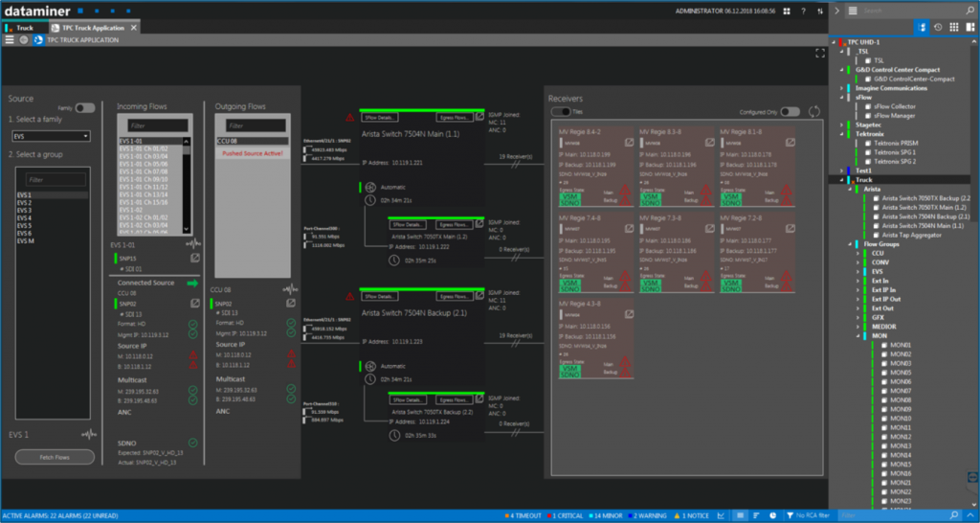Click the up-down arrows icon in header
This screenshot has width=980, height=523.
pos(820,11)
